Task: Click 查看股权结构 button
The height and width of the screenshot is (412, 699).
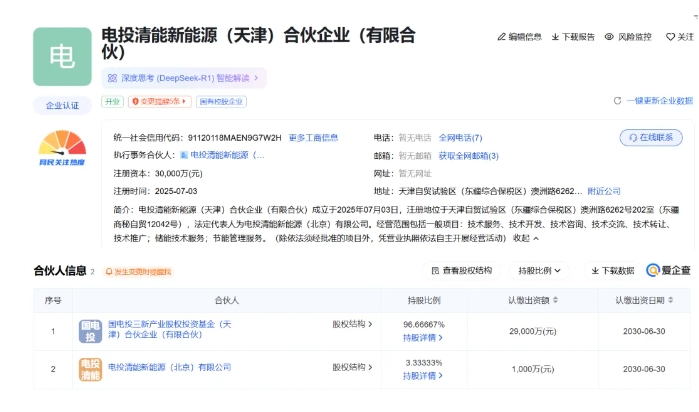Action: 462,270
